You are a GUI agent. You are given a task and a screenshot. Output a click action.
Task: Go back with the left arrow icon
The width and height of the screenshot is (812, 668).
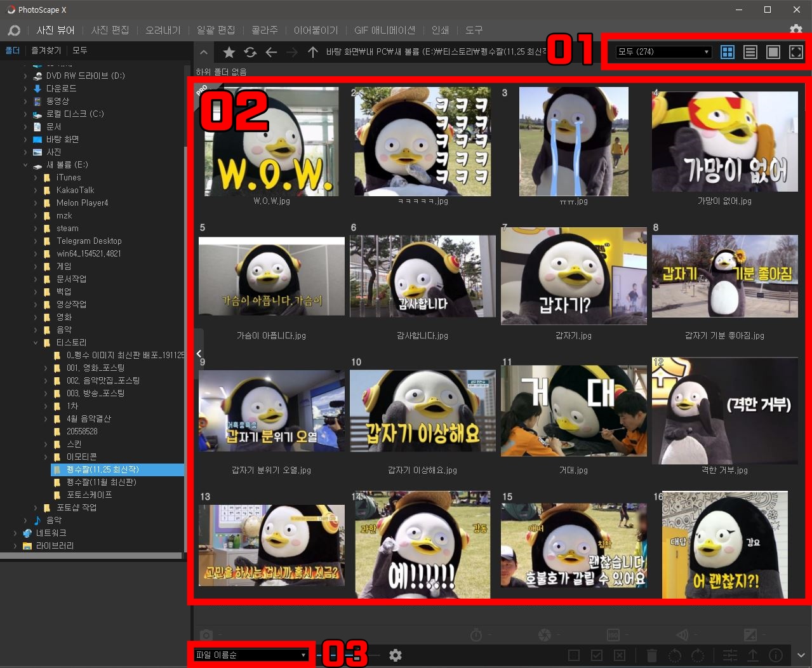tap(271, 52)
